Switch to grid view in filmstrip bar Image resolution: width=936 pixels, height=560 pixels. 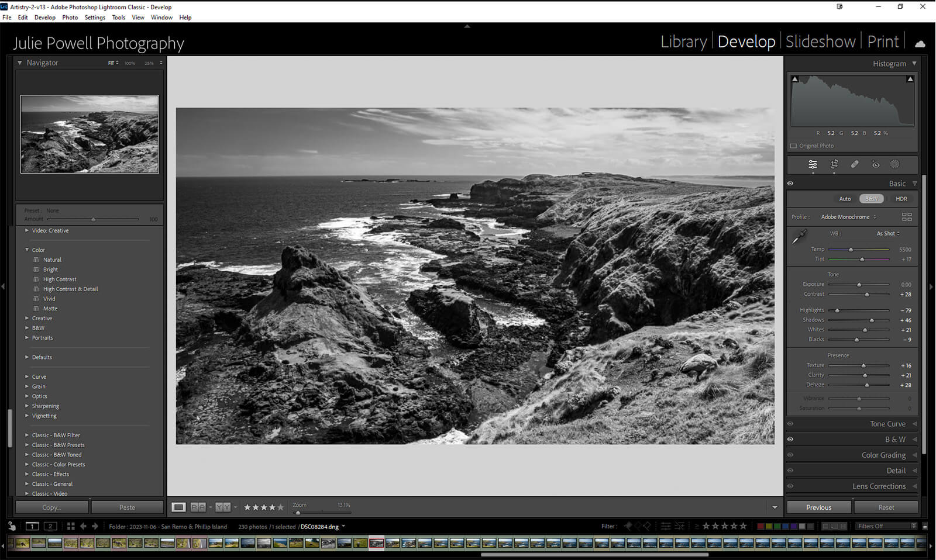click(x=71, y=526)
